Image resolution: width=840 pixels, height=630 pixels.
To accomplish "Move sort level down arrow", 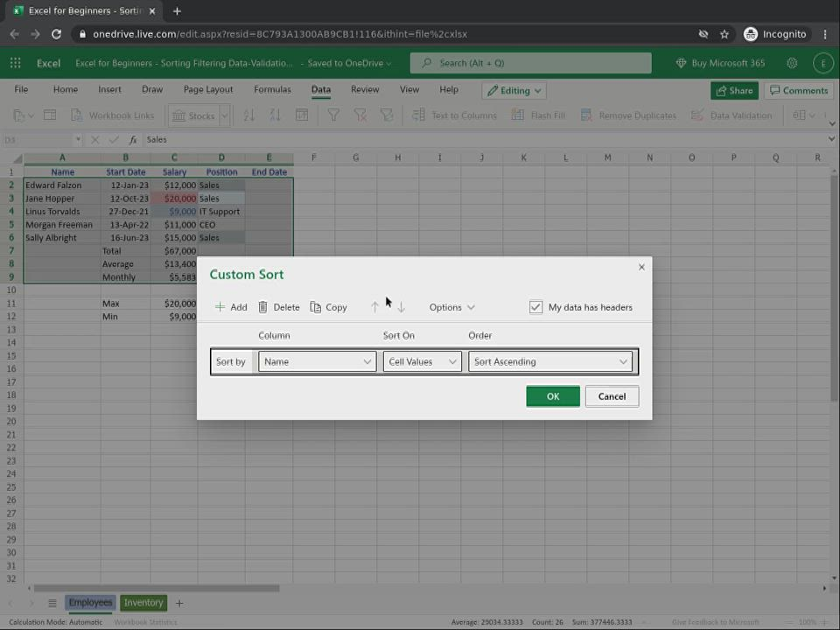I will coord(402,307).
